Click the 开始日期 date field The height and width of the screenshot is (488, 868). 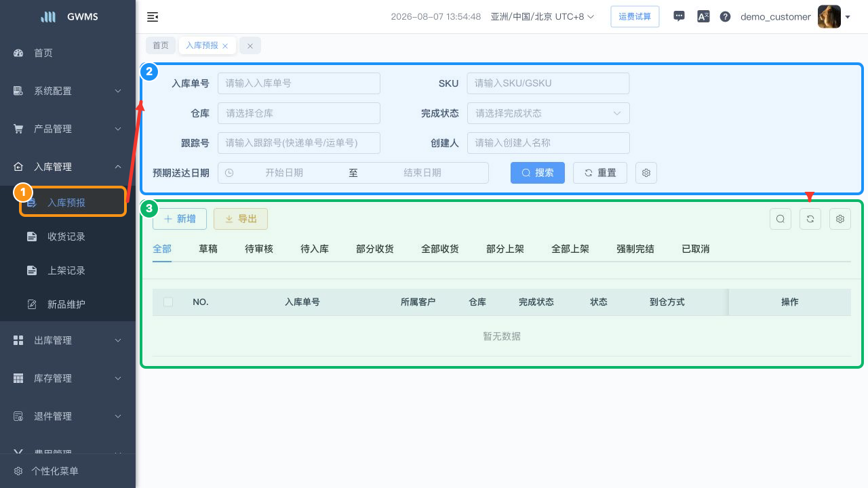pos(284,173)
